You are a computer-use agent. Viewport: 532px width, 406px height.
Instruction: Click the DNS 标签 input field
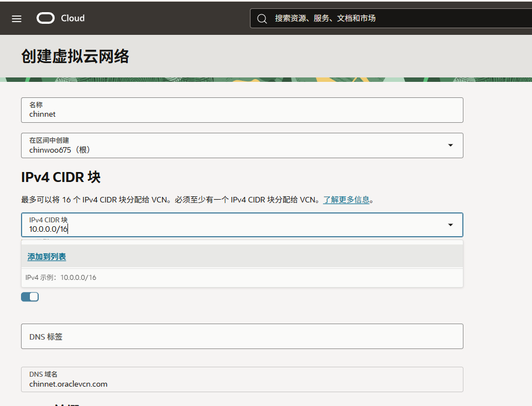242,336
